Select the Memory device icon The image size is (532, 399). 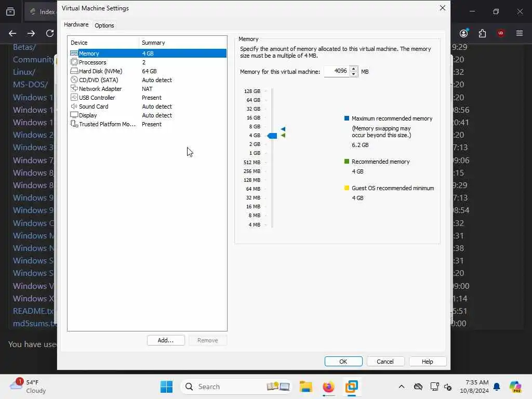(74, 54)
